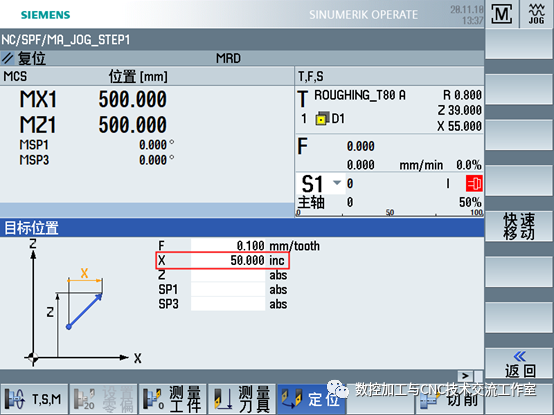Click the SP1 target position field
Image resolution: width=554 pixels, height=415 pixels.
(x=228, y=290)
